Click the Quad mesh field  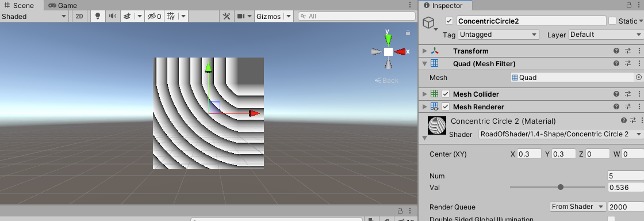pos(573,77)
